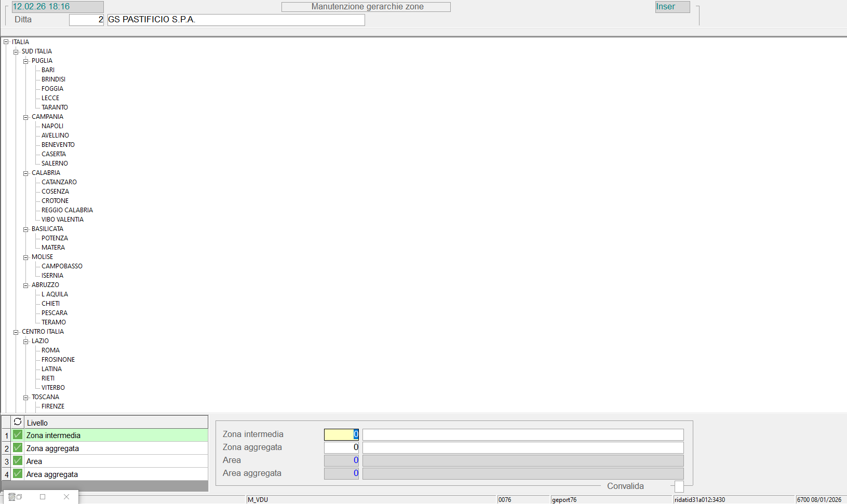The width and height of the screenshot is (847, 504).
Task: Uncheck the Zona intermedia level checkbox
Action: click(x=18, y=435)
